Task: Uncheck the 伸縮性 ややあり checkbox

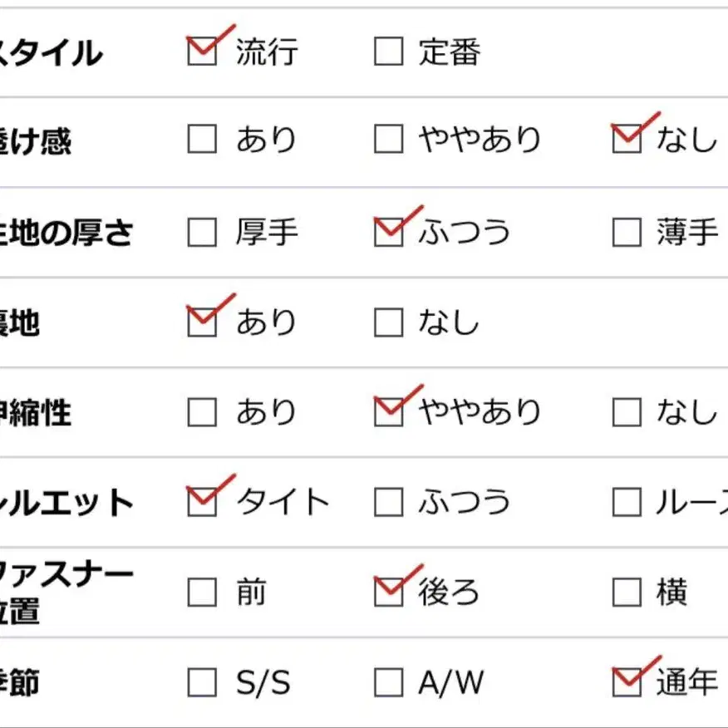Action: 388,412
